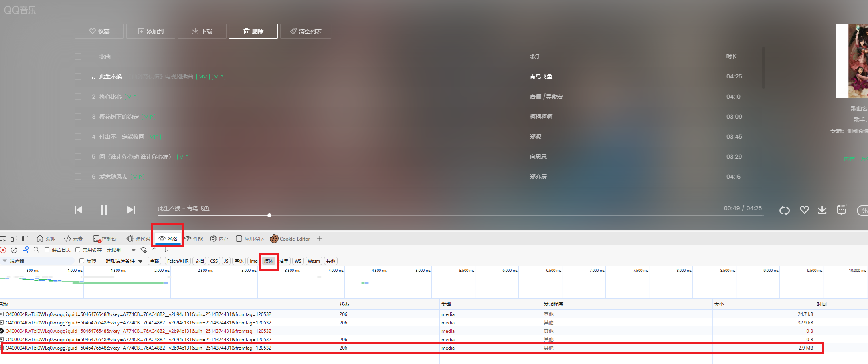Open the DevTools network search magnifier
Screen dimensions: 868x364
(36, 250)
